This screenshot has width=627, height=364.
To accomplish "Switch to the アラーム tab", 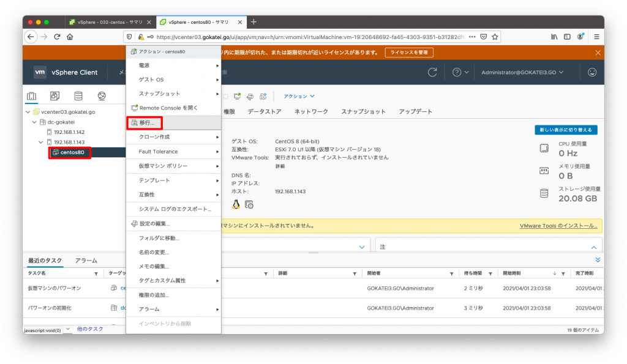I will coord(86,260).
